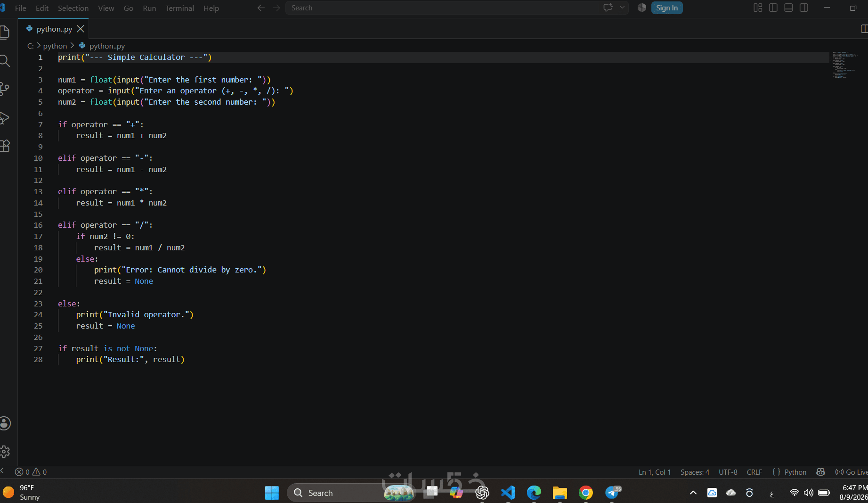Click line number 16 in the gutter
The height and width of the screenshot is (503, 868).
(38, 225)
